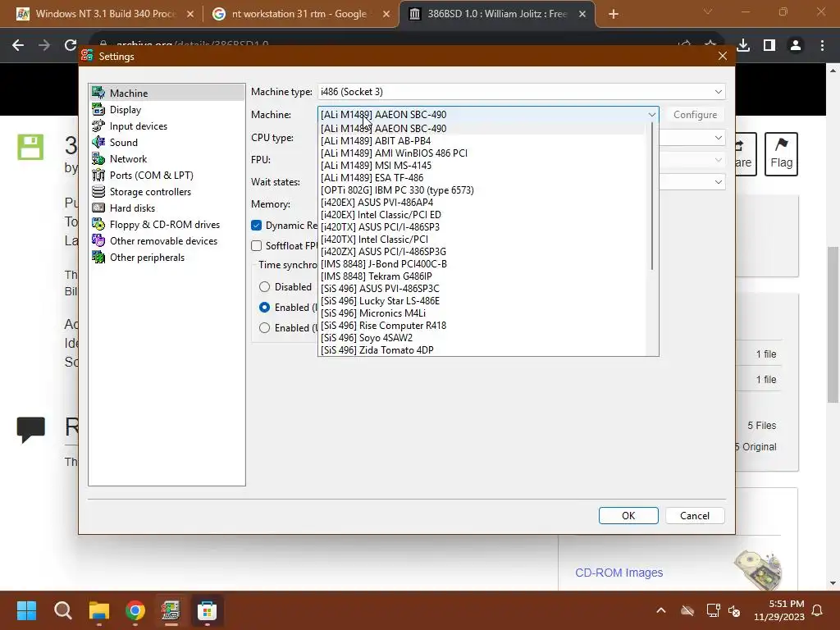
Task: Choose Soyo 4SAW2 in the list
Action: point(482,338)
